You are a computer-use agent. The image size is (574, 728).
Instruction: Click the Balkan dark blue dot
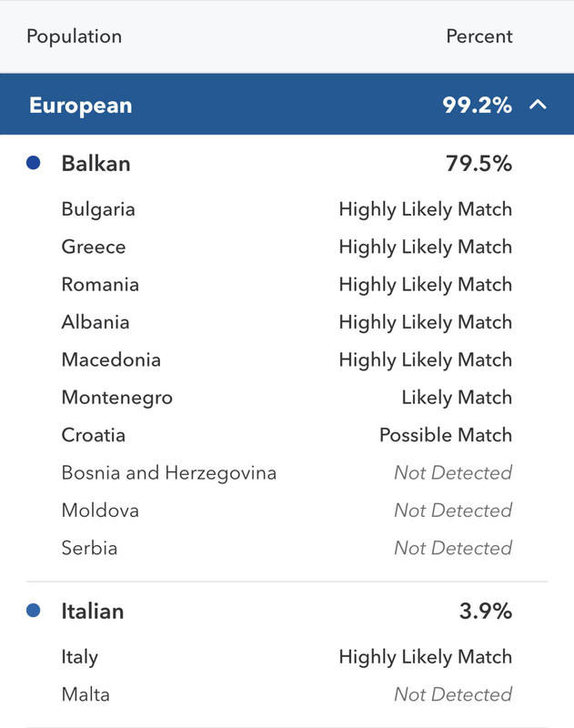[x=33, y=163]
